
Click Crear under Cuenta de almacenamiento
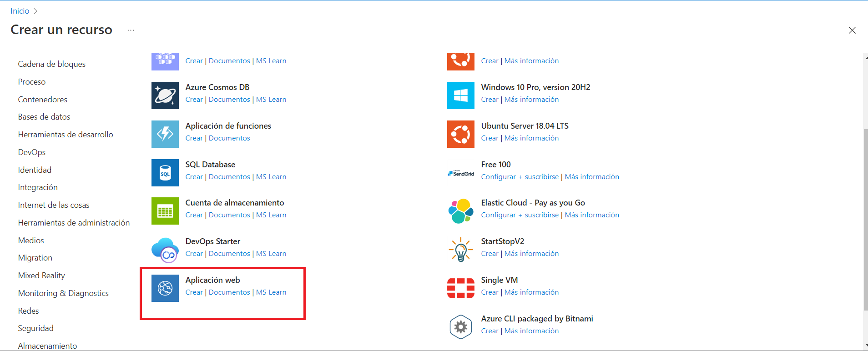click(194, 215)
